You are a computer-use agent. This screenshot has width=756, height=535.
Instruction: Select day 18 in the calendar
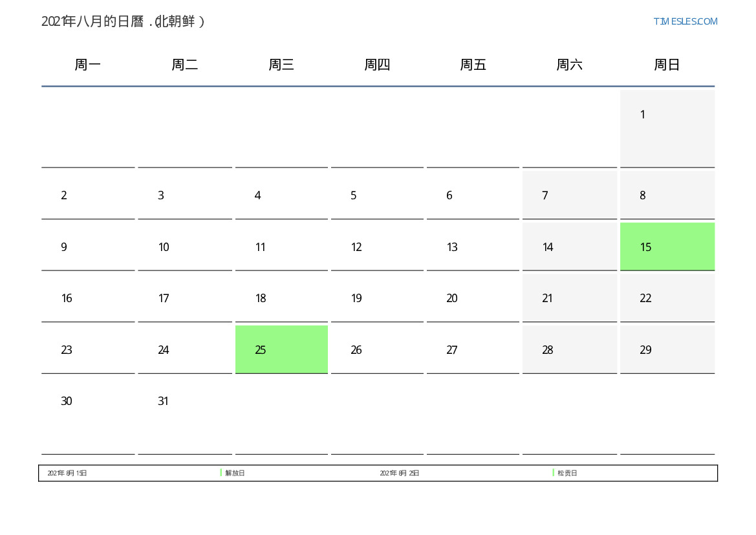point(281,298)
